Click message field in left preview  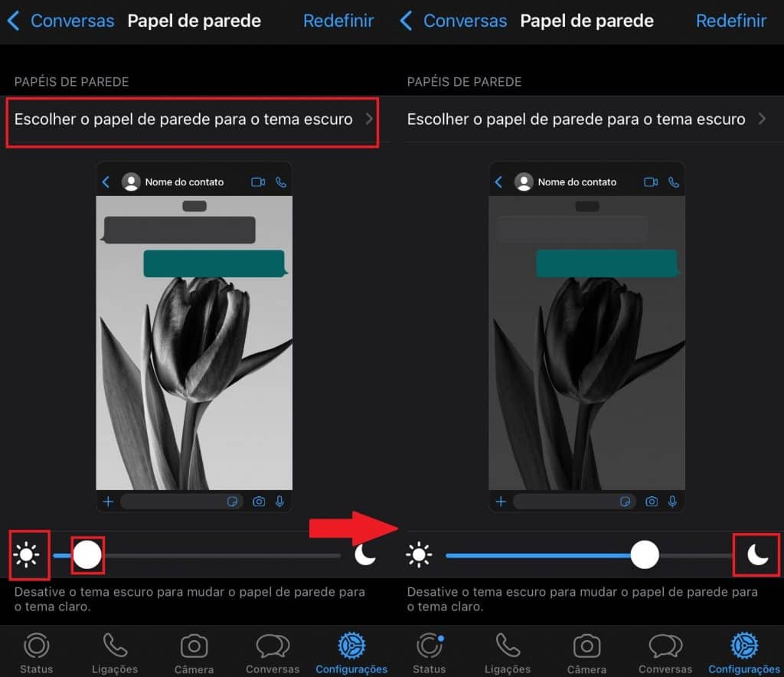coord(182,501)
